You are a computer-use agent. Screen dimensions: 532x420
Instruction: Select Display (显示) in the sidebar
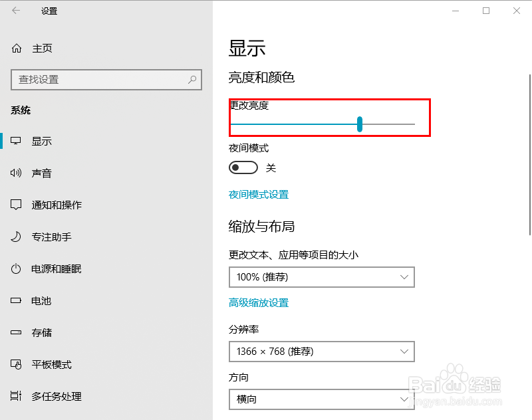coord(41,142)
